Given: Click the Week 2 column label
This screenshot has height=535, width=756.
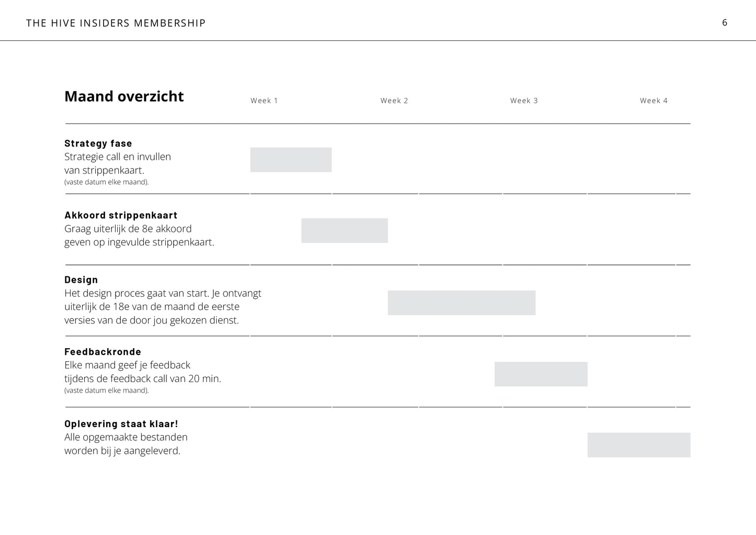Looking at the screenshot, I should (394, 101).
